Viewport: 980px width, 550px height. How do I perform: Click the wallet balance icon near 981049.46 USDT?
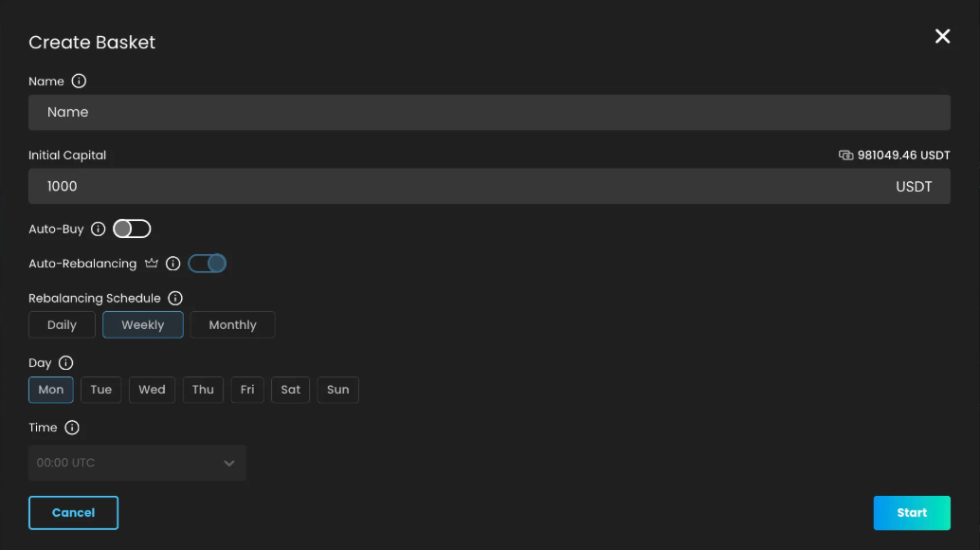pos(845,155)
